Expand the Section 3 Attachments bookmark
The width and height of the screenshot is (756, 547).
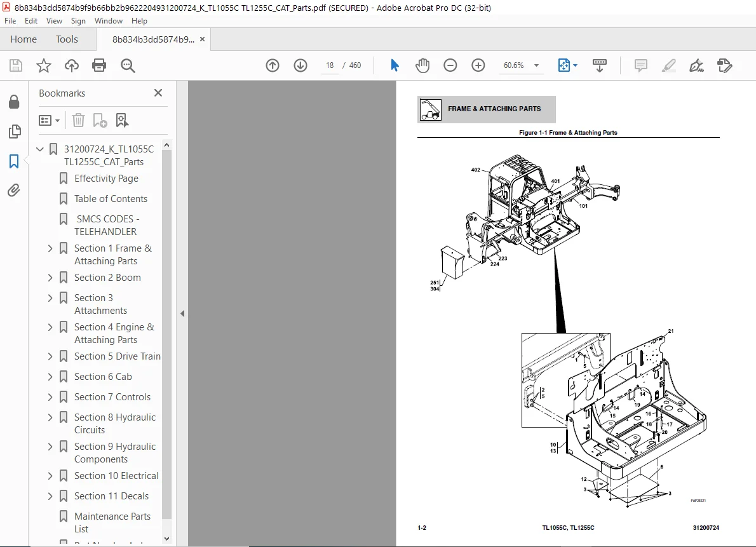point(50,298)
